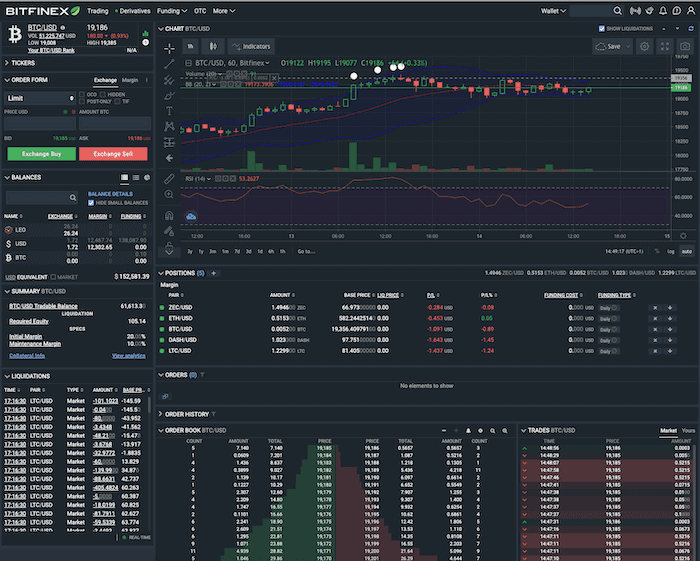This screenshot has width=700, height=561.
Task: Select the trend line drawing tool
Action: coord(169,64)
